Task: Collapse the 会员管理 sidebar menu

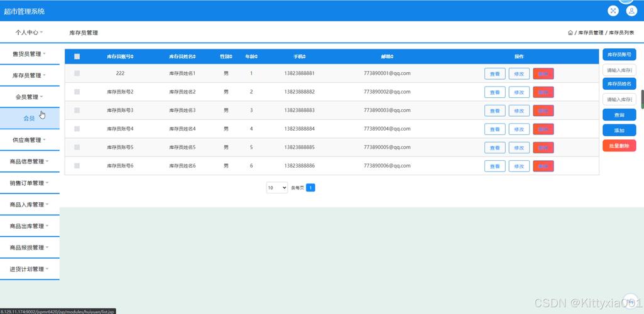Action: tap(30, 97)
